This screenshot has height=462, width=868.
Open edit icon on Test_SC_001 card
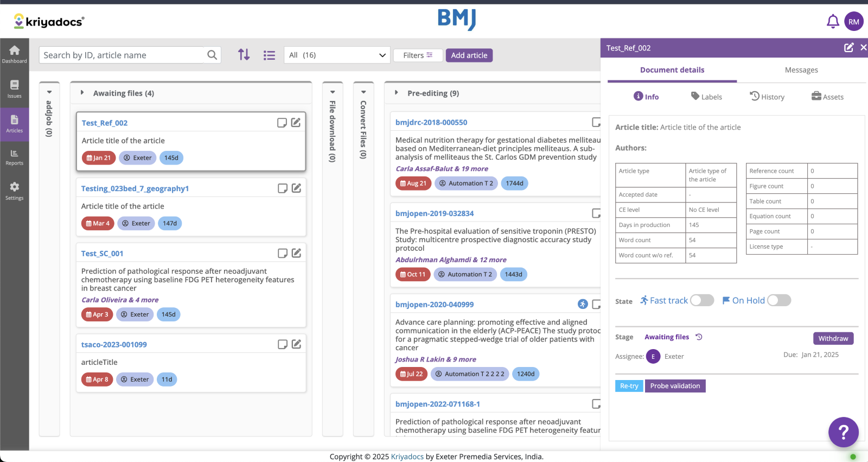pos(296,253)
